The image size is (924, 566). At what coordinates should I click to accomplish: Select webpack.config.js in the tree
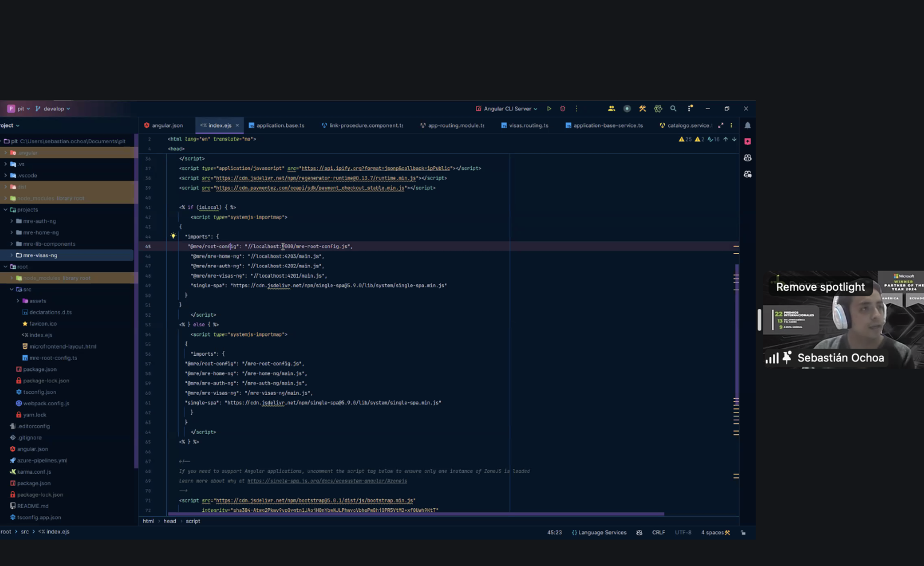[x=46, y=403]
